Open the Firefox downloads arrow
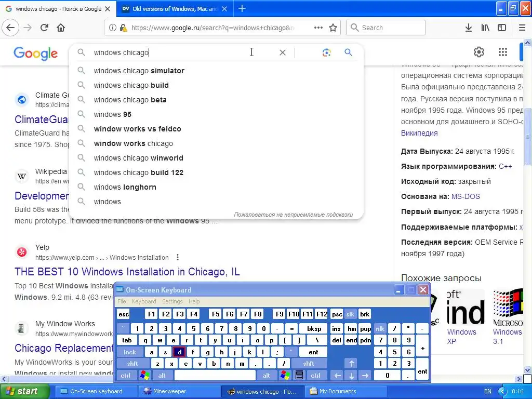 pos(469,28)
